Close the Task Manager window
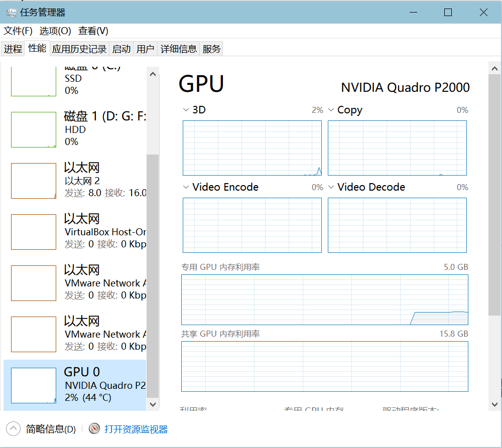The width and height of the screenshot is (502, 448). (x=483, y=13)
